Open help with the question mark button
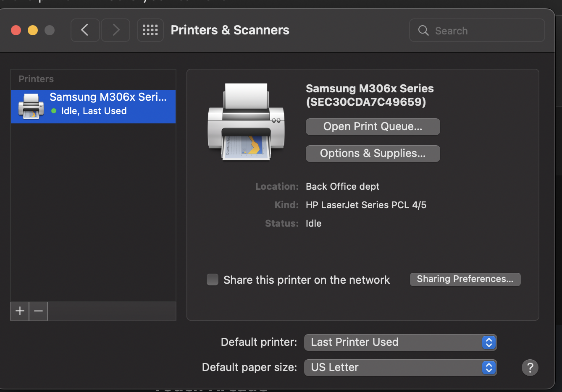The image size is (562, 392). (530, 368)
